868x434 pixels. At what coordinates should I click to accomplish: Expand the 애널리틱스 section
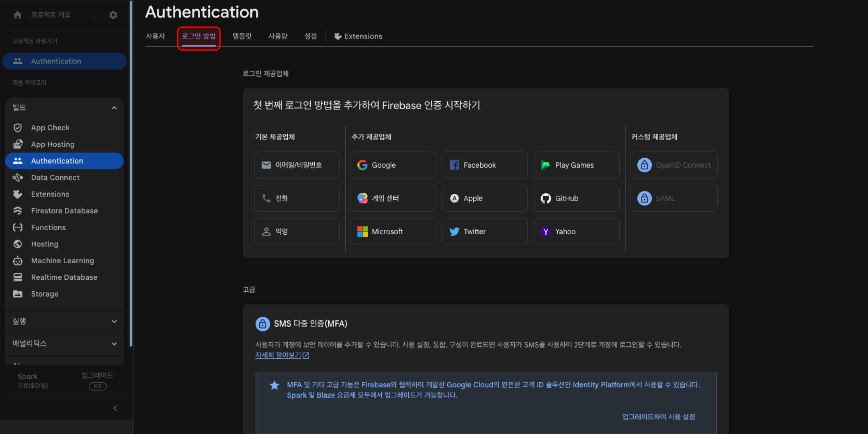pyautogui.click(x=114, y=344)
